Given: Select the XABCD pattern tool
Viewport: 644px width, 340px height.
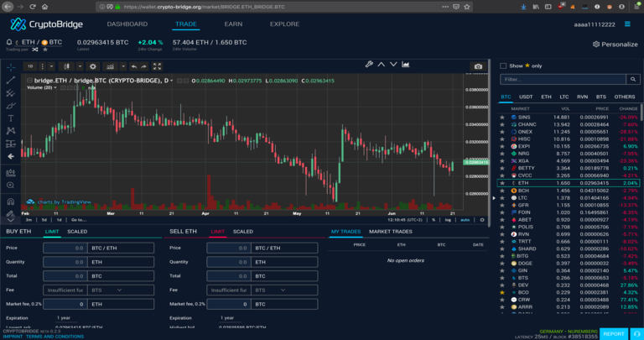Looking at the screenshot, I should point(11,131).
